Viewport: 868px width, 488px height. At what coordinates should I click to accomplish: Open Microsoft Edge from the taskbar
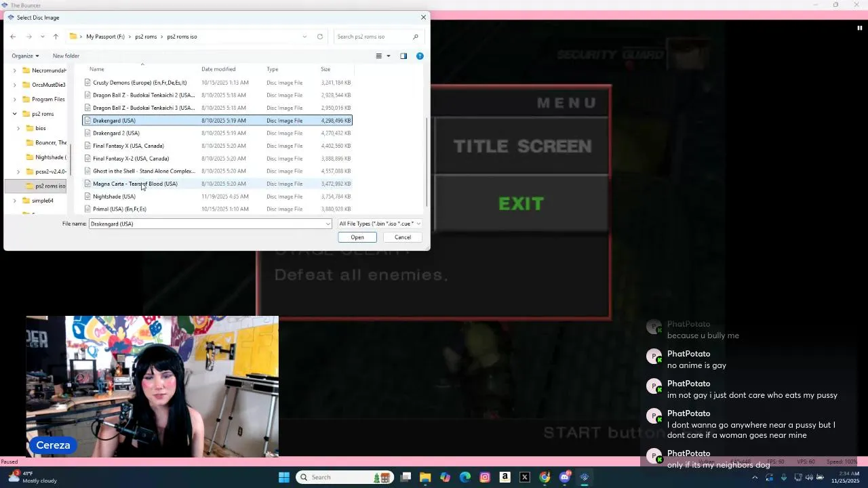coord(465,477)
